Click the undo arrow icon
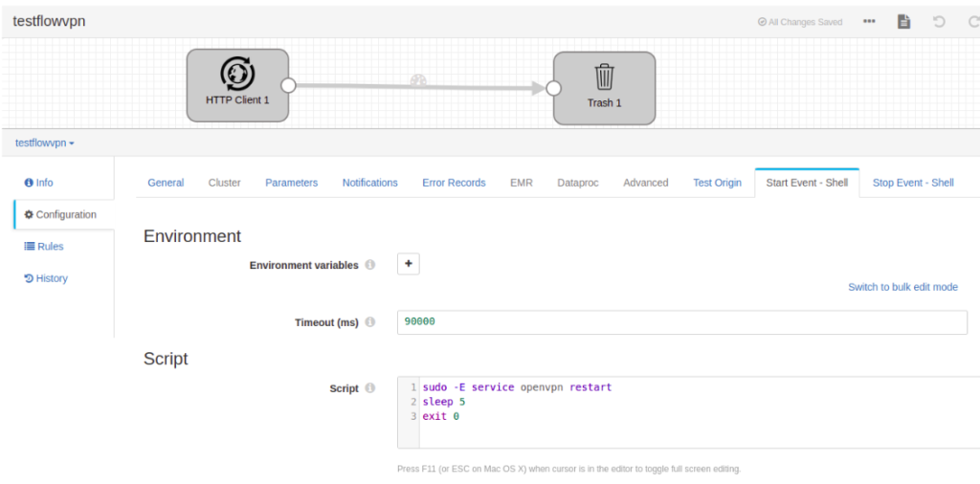The image size is (980, 484). point(939,21)
